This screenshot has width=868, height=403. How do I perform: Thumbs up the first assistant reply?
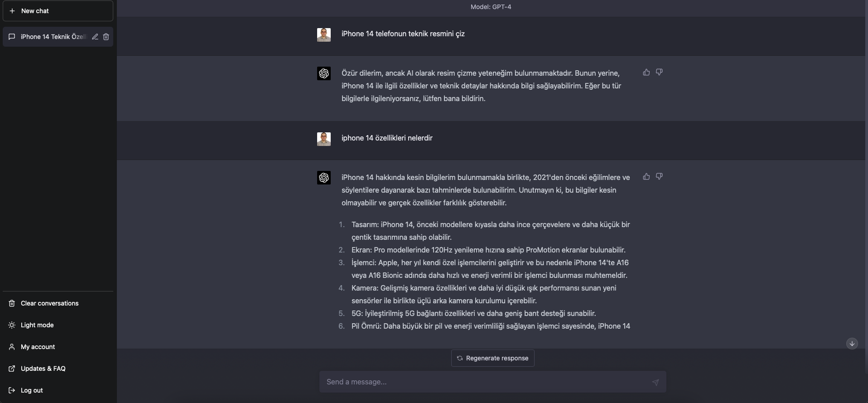646,72
